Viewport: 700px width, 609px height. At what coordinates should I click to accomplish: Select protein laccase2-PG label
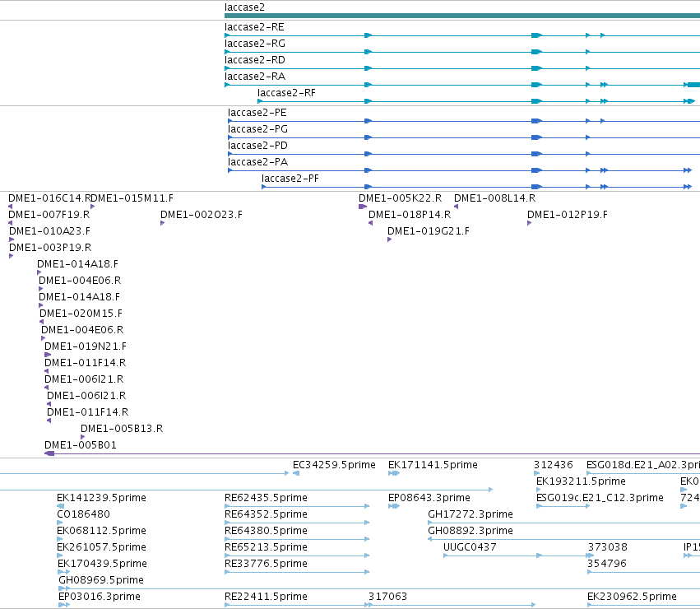tap(257, 129)
